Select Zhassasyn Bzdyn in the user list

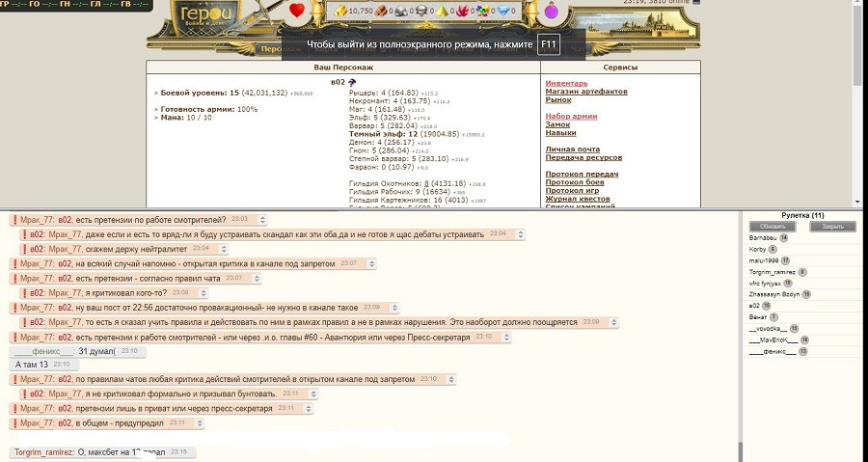773,295
